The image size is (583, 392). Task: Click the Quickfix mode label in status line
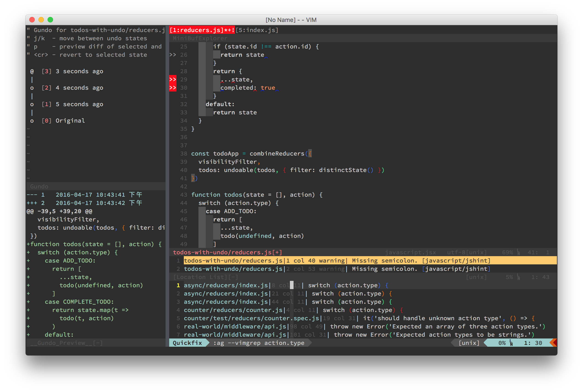[x=187, y=343]
